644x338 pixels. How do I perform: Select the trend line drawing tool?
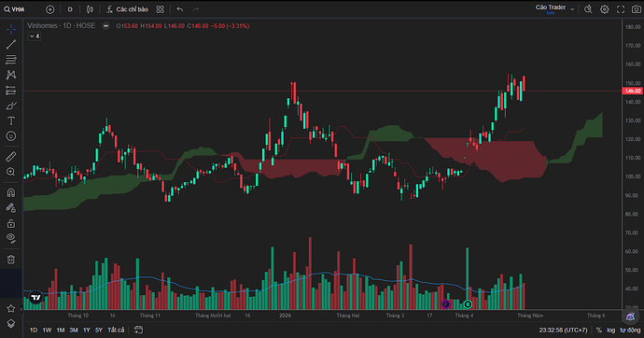click(11, 45)
